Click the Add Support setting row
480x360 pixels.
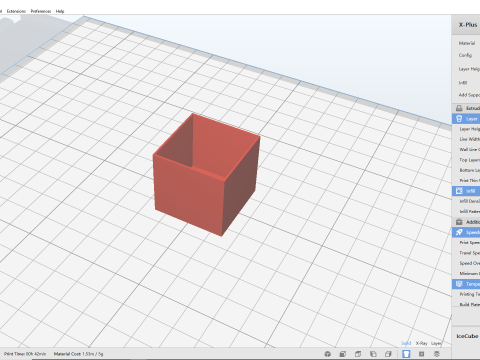[469, 95]
